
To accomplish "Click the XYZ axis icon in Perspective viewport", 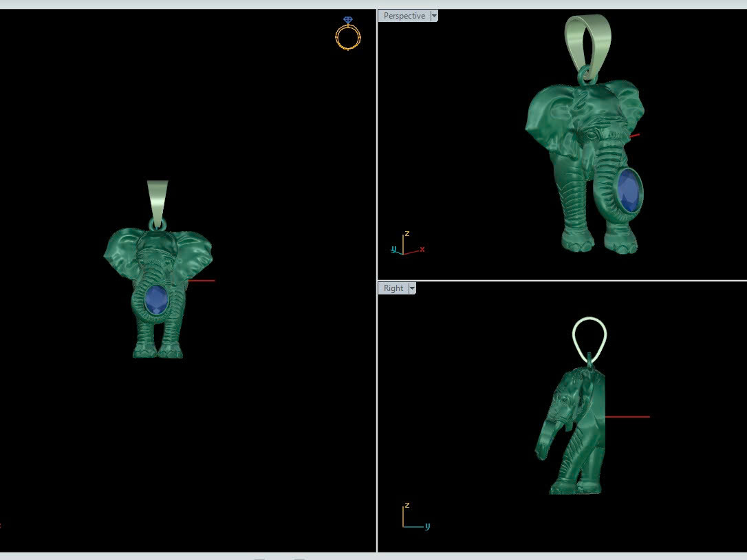I will pyautogui.click(x=407, y=246).
